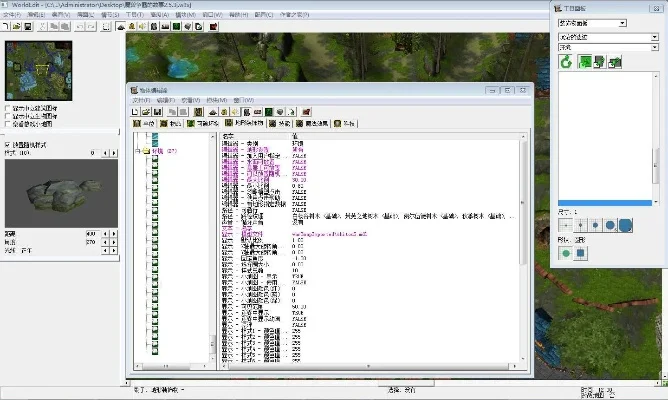Open Import Manager from main toolbar
The image size is (668, 400).
click(x=199, y=26)
